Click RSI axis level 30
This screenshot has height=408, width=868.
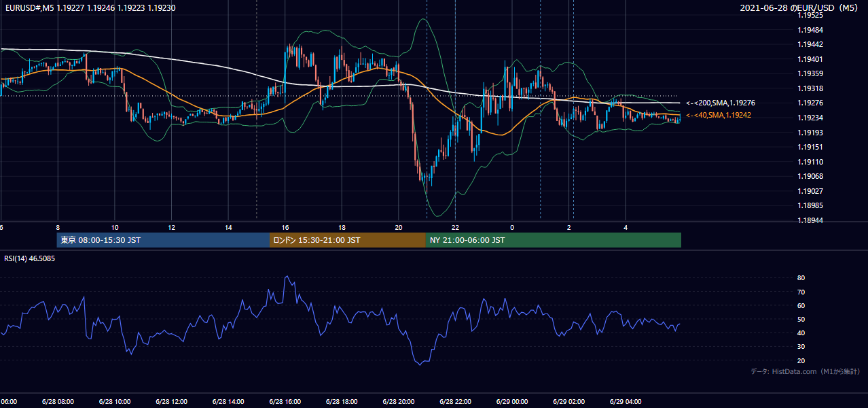tap(801, 346)
